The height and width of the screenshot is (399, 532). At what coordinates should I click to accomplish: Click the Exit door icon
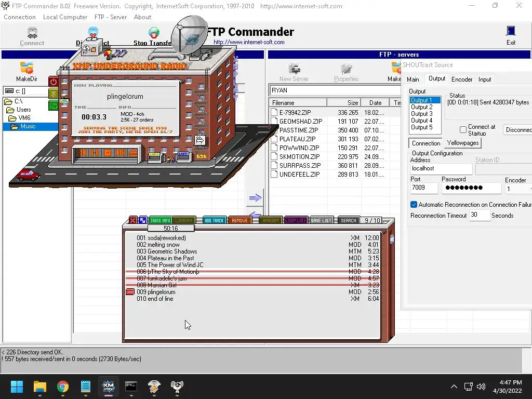point(511,31)
